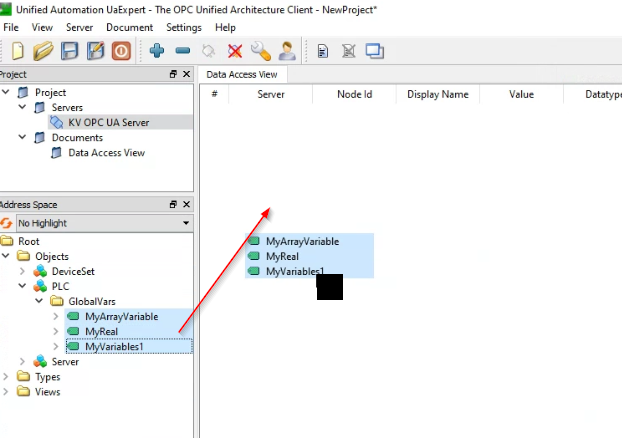The width and height of the screenshot is (622, 438).
Task: Collapse the Servers tree node
Action: (x=23, y=107)
